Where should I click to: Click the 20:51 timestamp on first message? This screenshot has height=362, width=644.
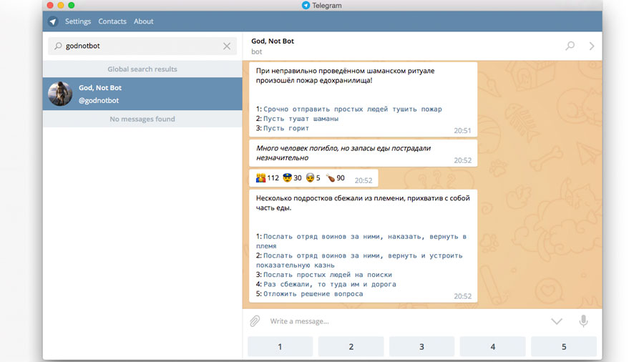462,130
